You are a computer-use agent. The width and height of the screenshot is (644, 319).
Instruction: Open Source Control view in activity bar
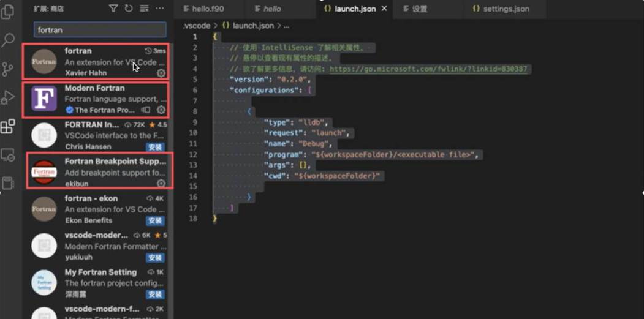click(x=7, y=69)
